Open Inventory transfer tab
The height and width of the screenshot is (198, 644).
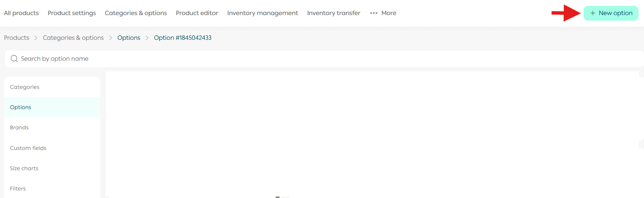pos(334,13)
